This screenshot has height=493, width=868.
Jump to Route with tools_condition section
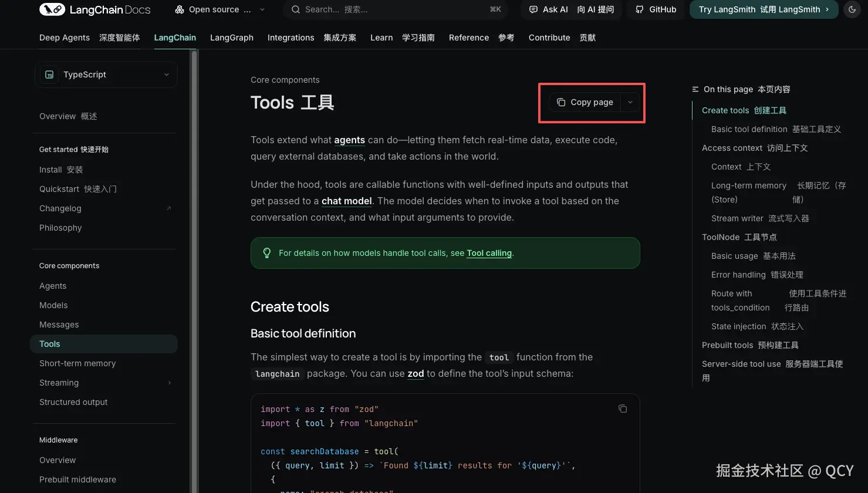click(779, 300)
